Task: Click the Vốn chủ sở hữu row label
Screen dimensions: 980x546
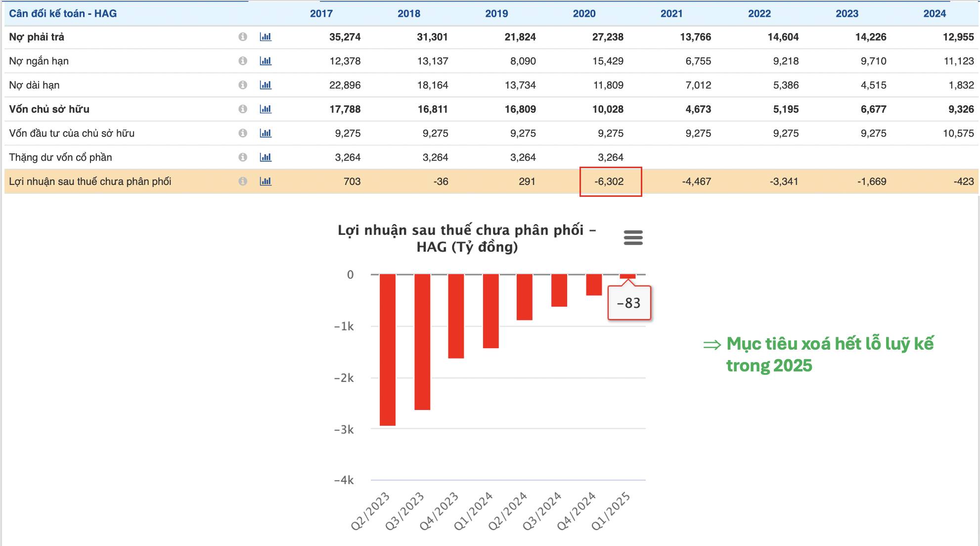Action: (49, 109)
